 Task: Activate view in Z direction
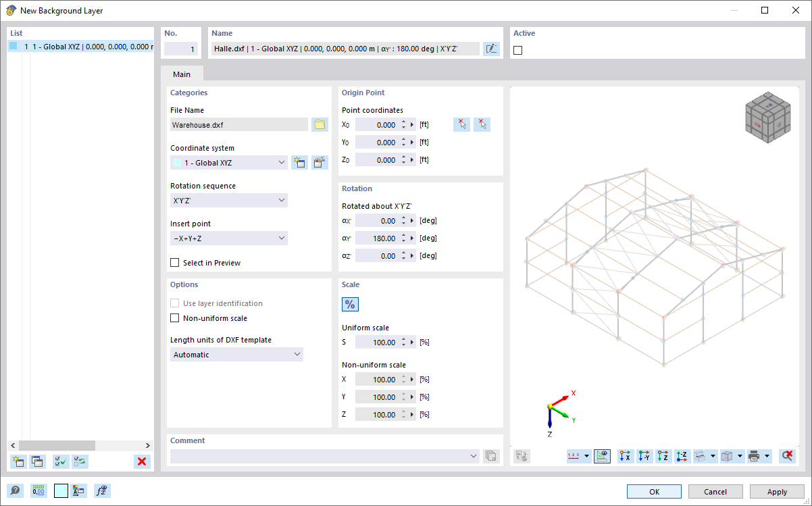click(663, 456)
